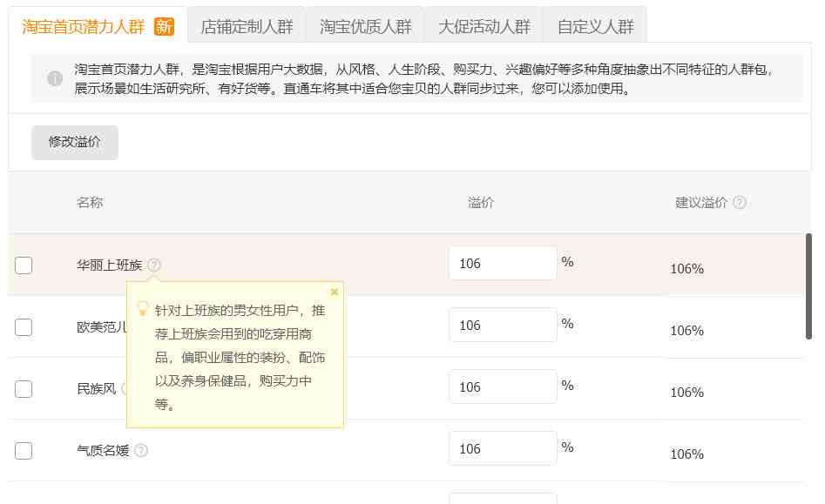Click the 名称 column header

[90, 202]
